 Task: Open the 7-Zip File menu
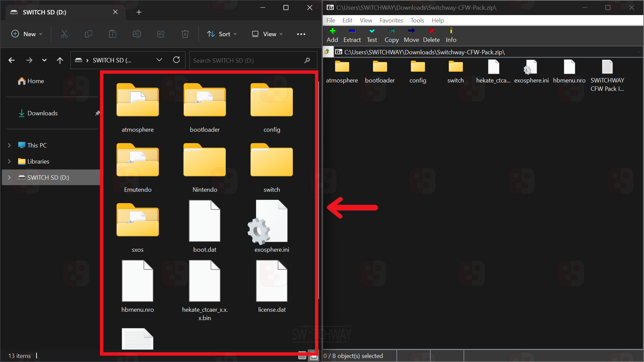click(x=331, y=20)
